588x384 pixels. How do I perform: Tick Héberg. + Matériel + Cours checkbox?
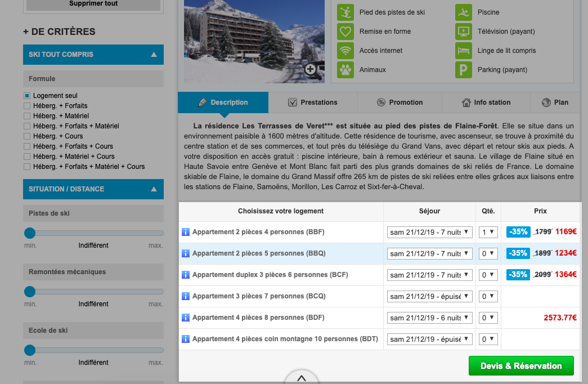(x=27, y=157)
